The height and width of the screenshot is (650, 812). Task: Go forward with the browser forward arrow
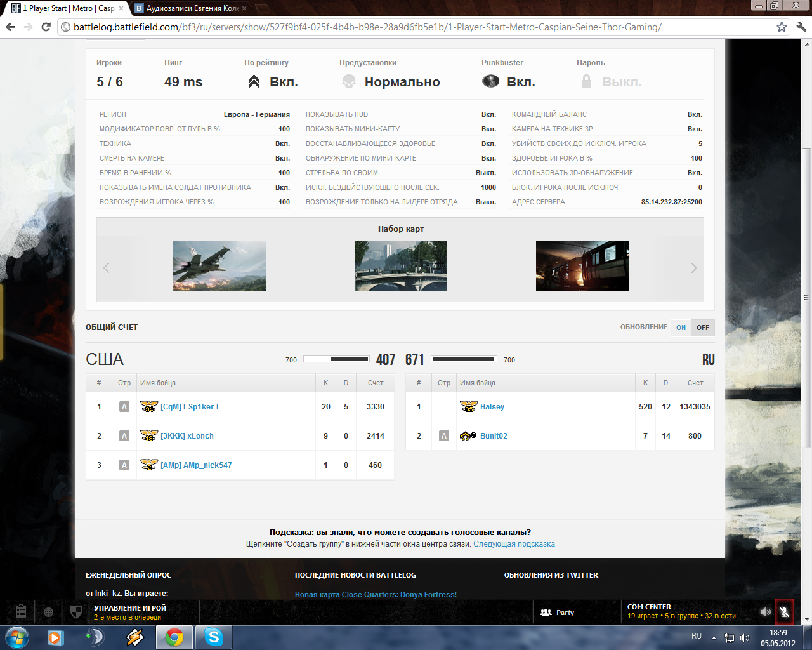click(28, 27)
